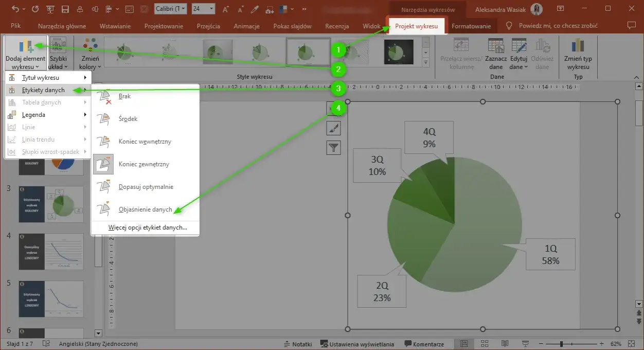Click the chart styles paintbrush button

(x=333, y=129)
